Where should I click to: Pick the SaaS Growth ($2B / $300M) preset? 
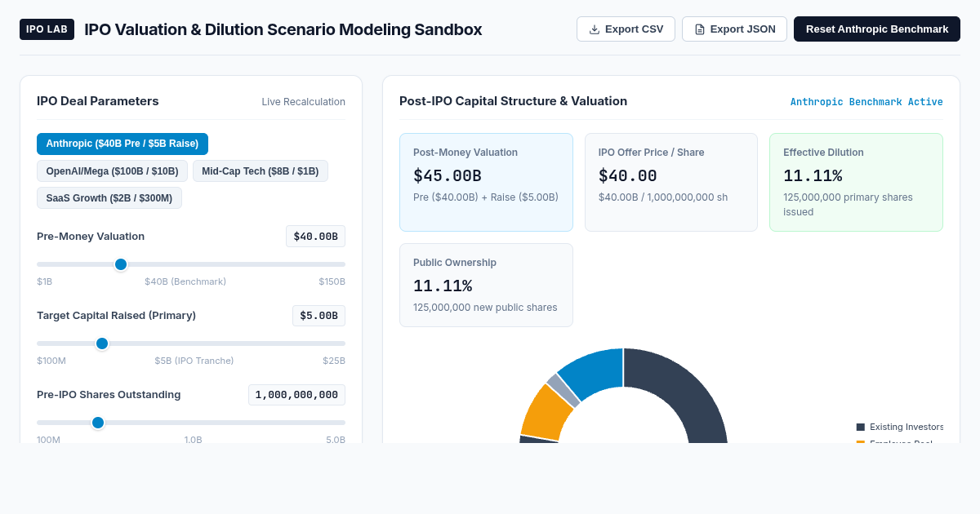click(x=109, y=197)
